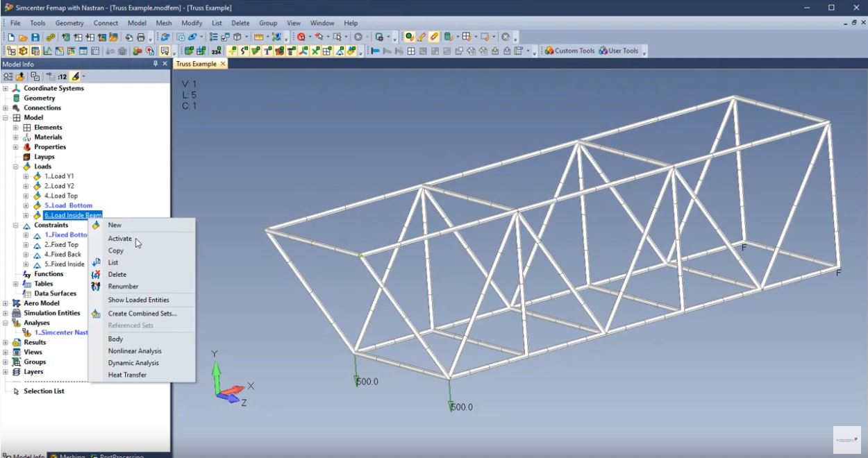Click the Selection List entry

pos(44,391)
